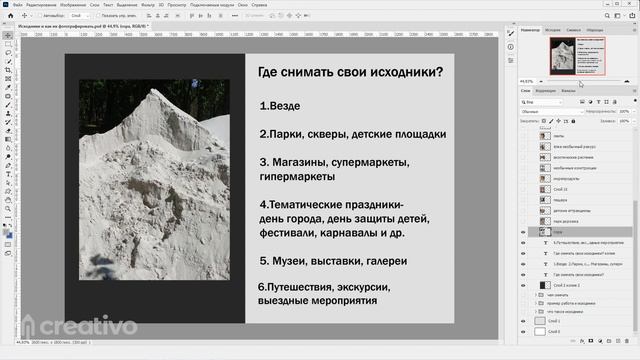Select the Clone Stamp tool
Image resolution: width=640 pixels, height=360 pixels.
tap(8, 113)
